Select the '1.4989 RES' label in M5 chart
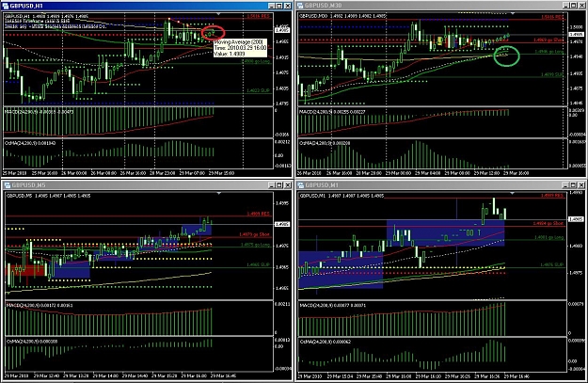 point(259,214)
